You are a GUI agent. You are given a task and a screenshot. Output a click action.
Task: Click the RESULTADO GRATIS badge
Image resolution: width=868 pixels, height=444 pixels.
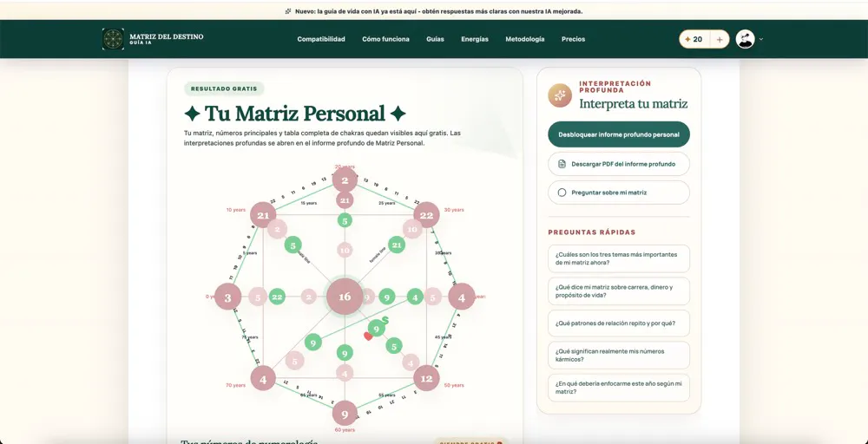(224, 88)
